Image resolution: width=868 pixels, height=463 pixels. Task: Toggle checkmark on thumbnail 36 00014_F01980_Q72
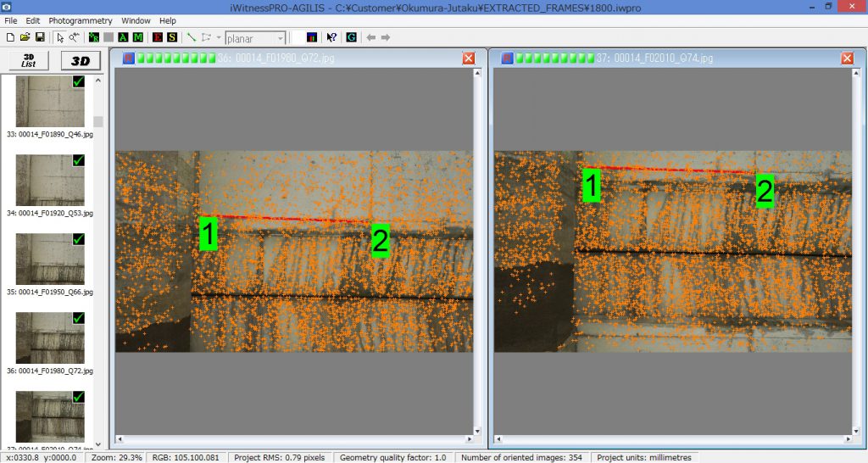point(79,318)
